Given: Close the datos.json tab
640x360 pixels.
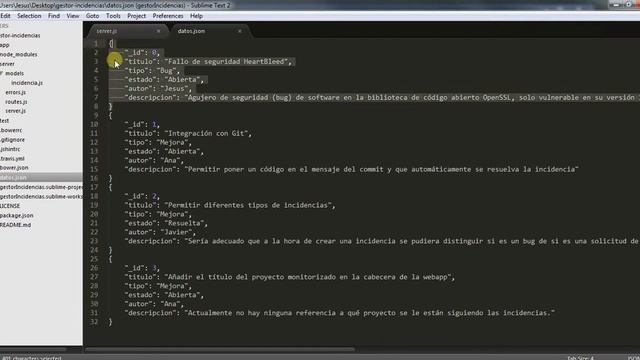Looking at the screenshot, I should pyautogui.click(x=240, y=31).
